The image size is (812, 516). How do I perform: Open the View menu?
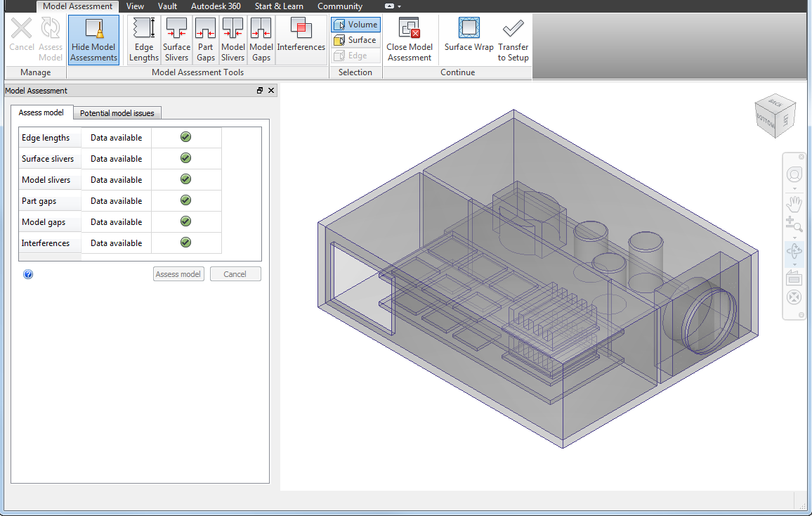pyautogui.click(x=135, y=6)
